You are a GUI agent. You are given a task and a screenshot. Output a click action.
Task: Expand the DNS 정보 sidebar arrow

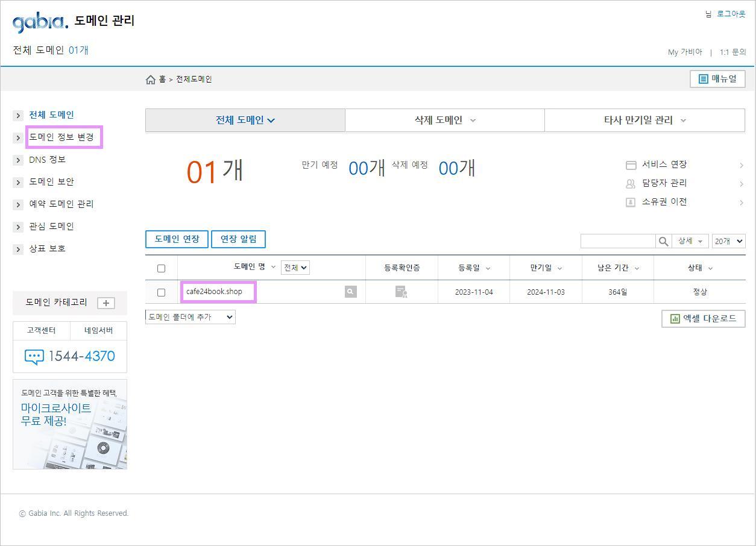pos(18,160)
